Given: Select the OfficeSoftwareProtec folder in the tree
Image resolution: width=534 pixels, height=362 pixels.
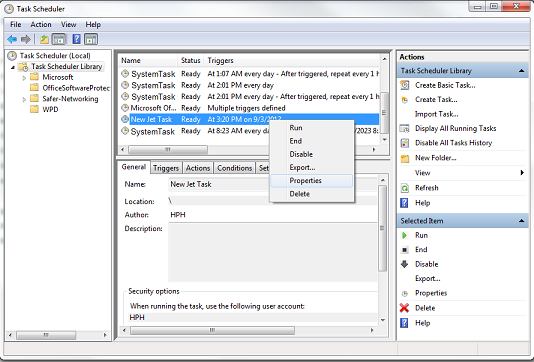Looking at the screenshot, I should [x=76, y=88].
